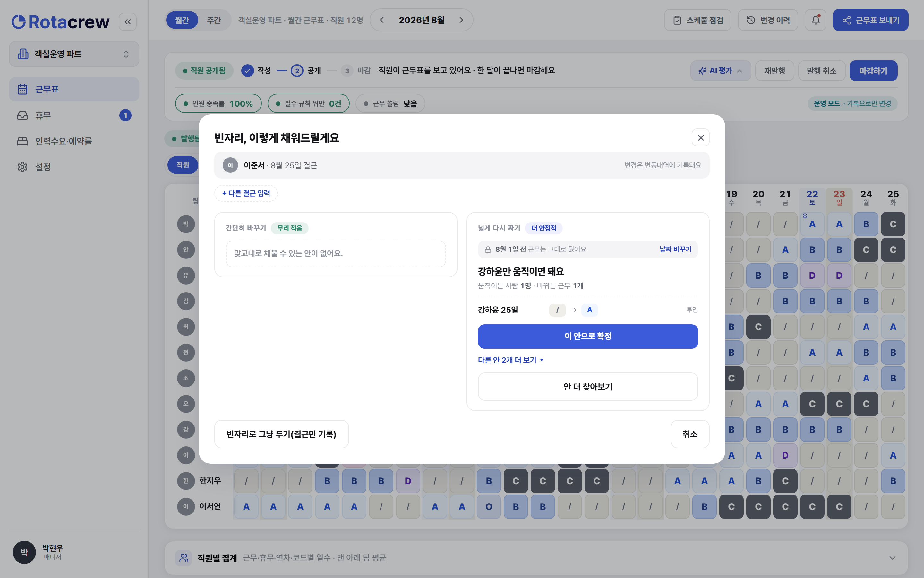Click 이서연's O shift cell

click(489, 507)
